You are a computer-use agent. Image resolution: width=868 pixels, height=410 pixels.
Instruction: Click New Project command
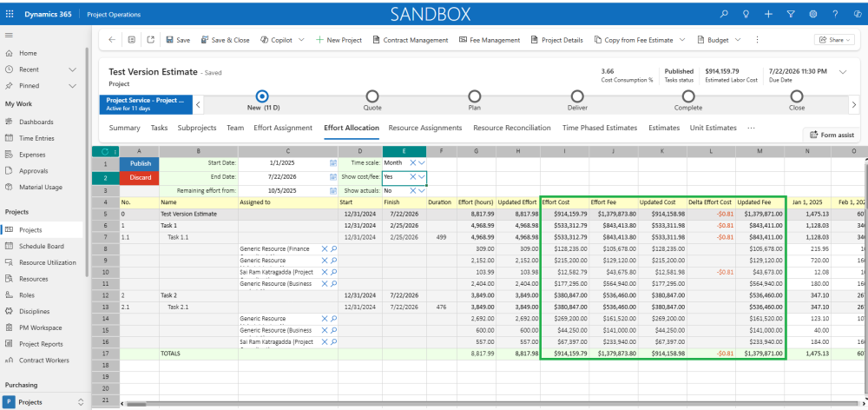339,40
